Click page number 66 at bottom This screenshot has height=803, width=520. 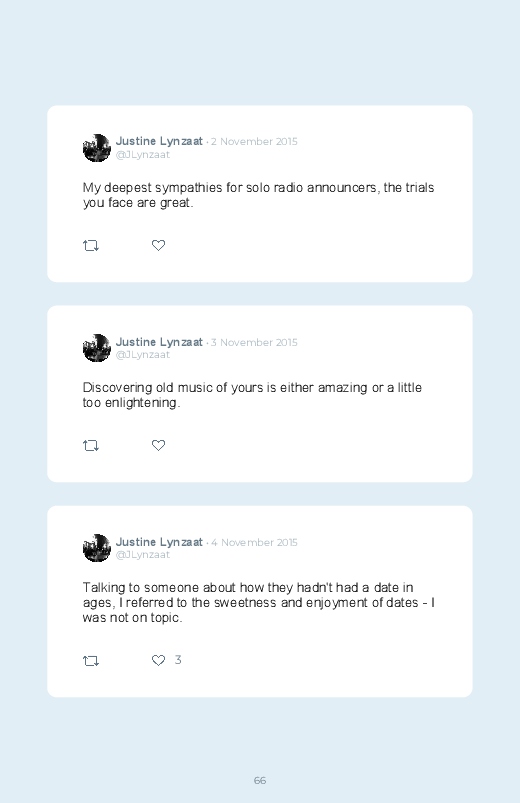tap(260, 780)
